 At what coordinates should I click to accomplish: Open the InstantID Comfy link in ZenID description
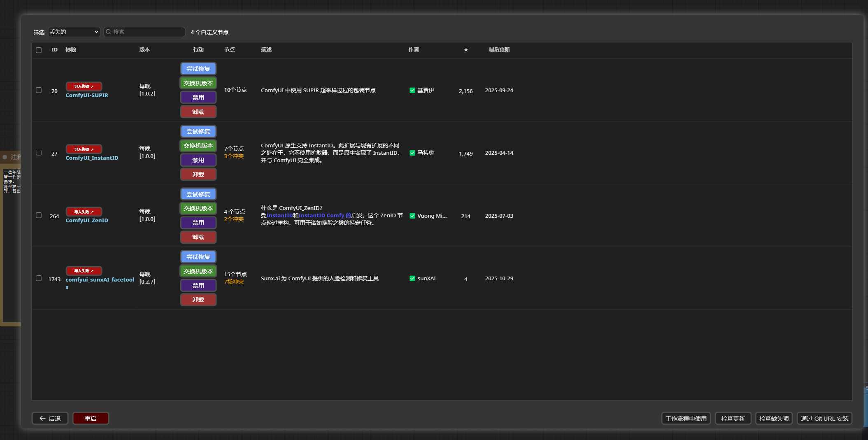tap(324, 215)
